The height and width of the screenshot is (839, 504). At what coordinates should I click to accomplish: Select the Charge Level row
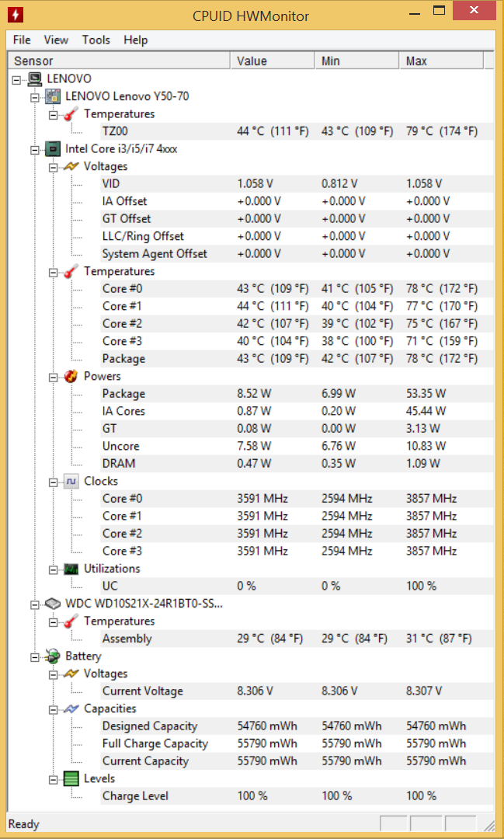[x=290, y=796]
